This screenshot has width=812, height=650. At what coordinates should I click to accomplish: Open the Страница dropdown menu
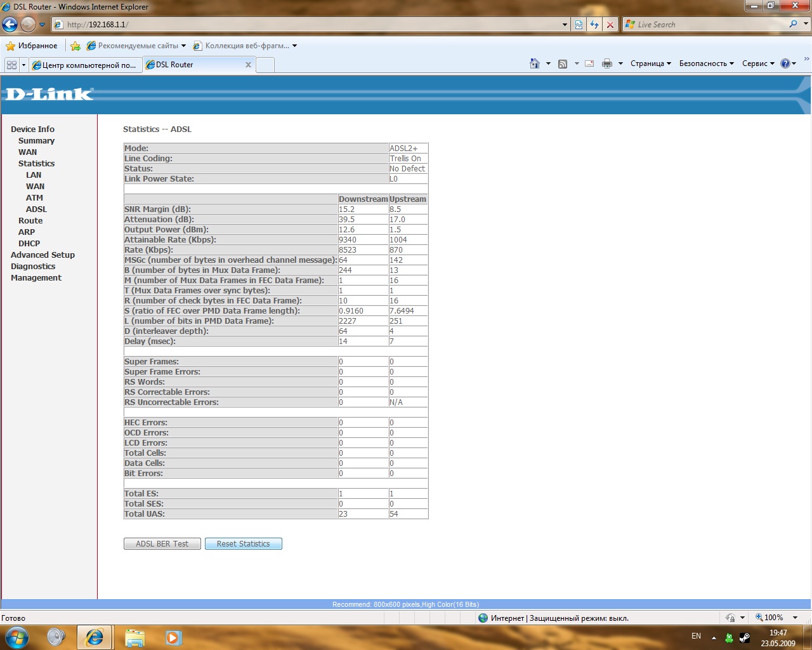(650, 63)
